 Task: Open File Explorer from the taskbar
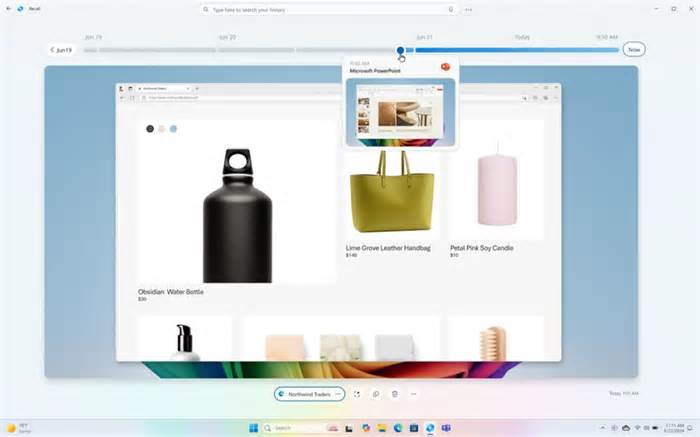(382, 428)
